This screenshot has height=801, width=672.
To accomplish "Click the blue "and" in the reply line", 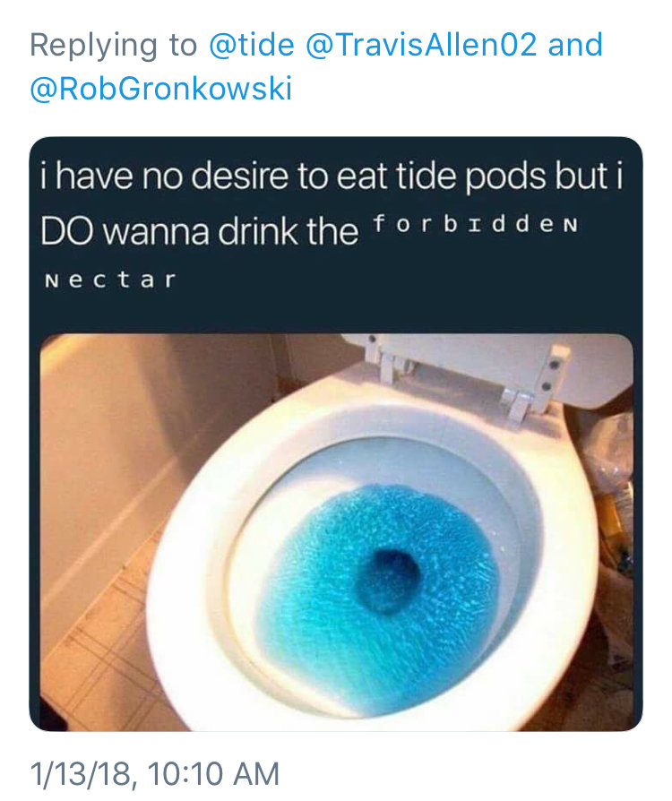I will (x=575, y=45).
